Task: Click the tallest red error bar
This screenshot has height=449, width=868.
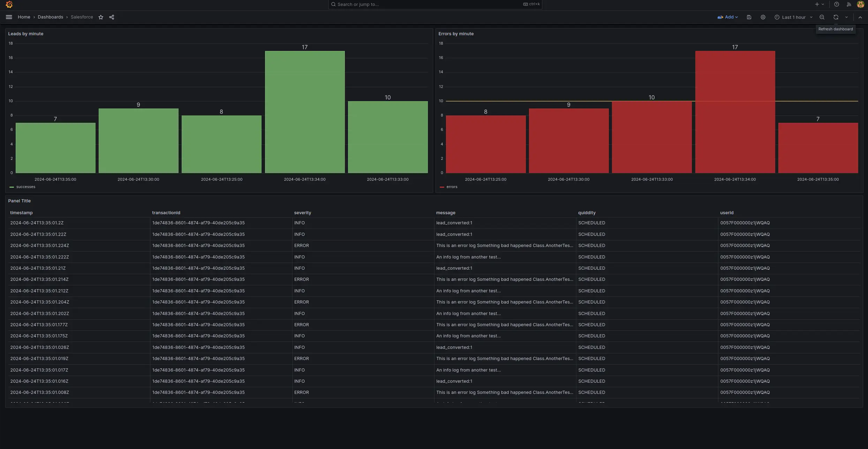Action: [734, 112]
